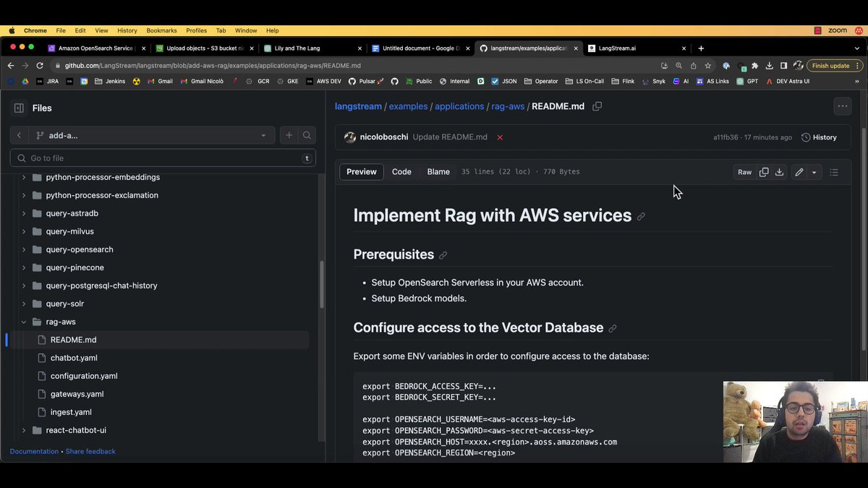The image size is (868, 488).
Task: Search this repository magnifier icon
Action: point(307,135)
